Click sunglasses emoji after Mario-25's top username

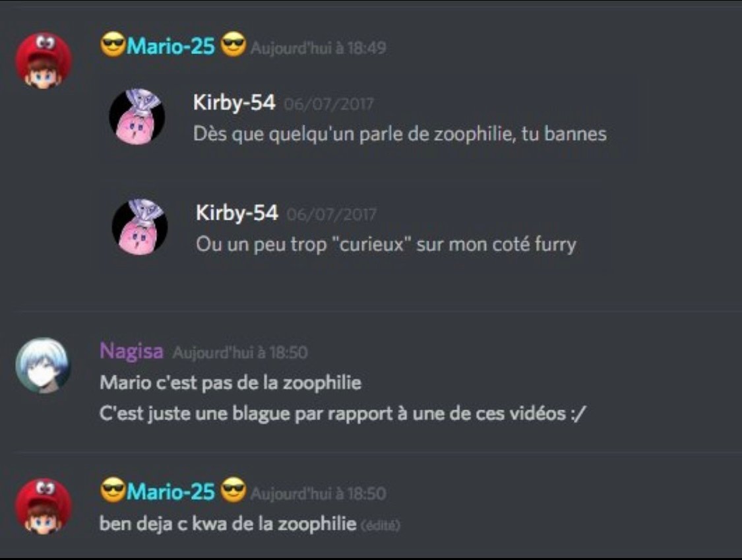tap(233, 44)
